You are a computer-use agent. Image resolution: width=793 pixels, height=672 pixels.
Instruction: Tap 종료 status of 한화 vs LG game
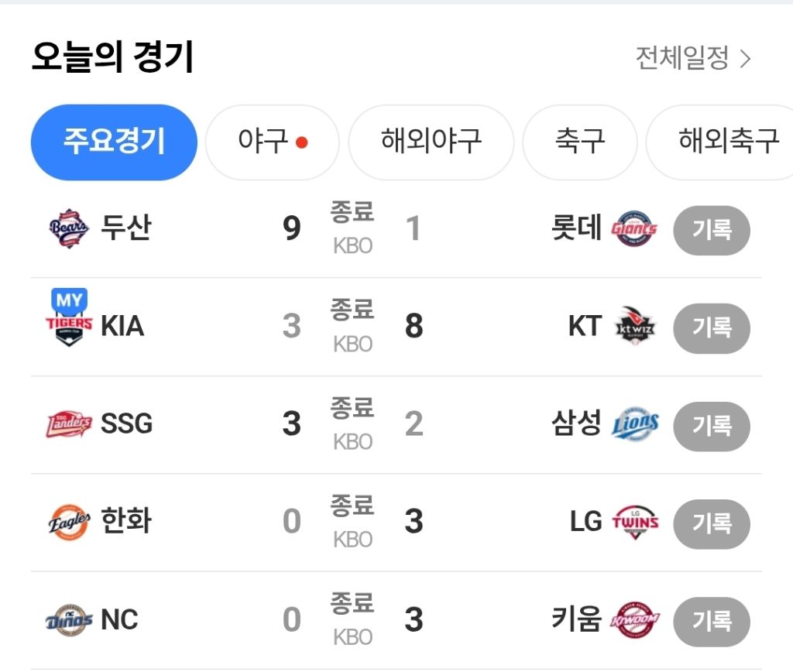point(352,506)
